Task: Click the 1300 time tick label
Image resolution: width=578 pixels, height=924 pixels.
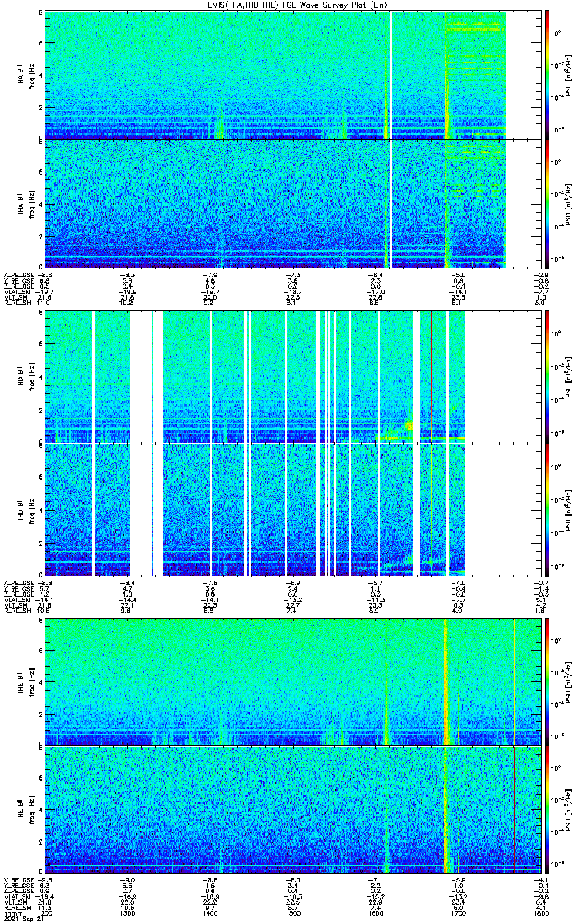Action: point(127,913)
